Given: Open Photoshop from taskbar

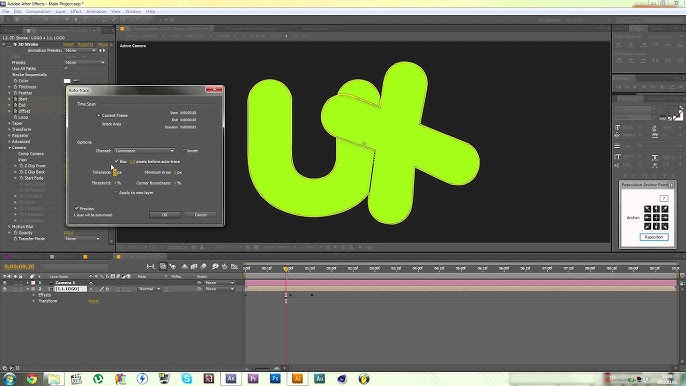Looking at the screenshot, I should (275, 379).
